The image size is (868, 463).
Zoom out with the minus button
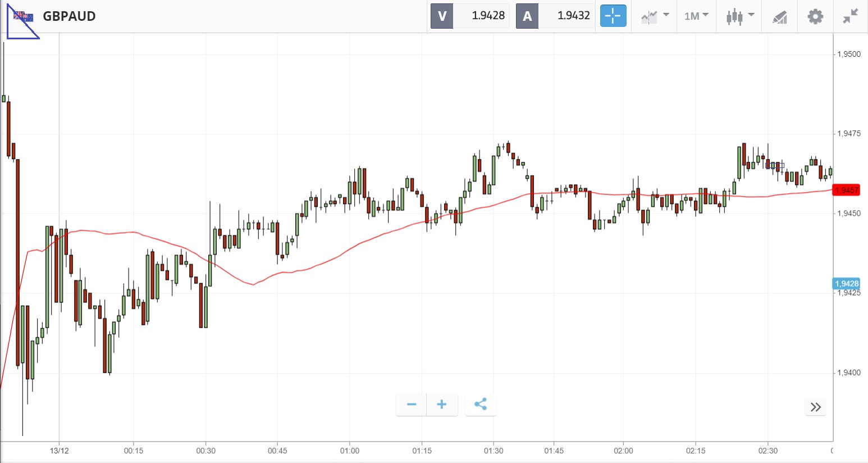pos(412,405)
